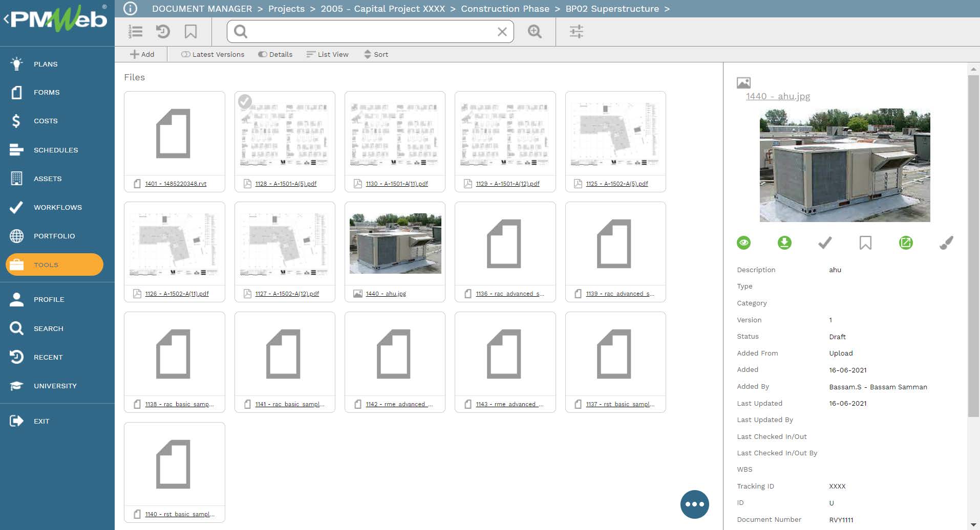Click the details panel vertical scrollbar
This screenshot has height=530, width=980.
pyautogui.click(x=973, y=246)
